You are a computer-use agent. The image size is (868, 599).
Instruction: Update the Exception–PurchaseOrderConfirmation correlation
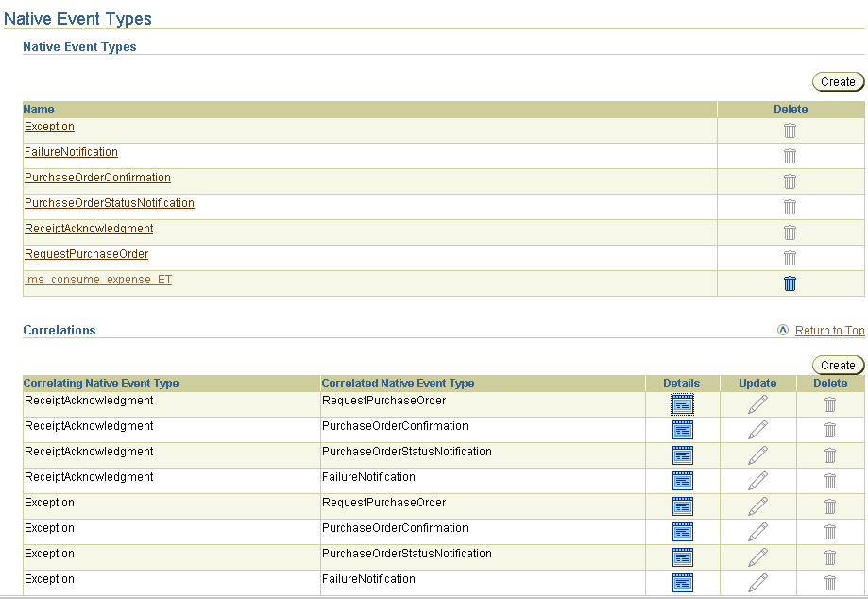click(757, 532)
